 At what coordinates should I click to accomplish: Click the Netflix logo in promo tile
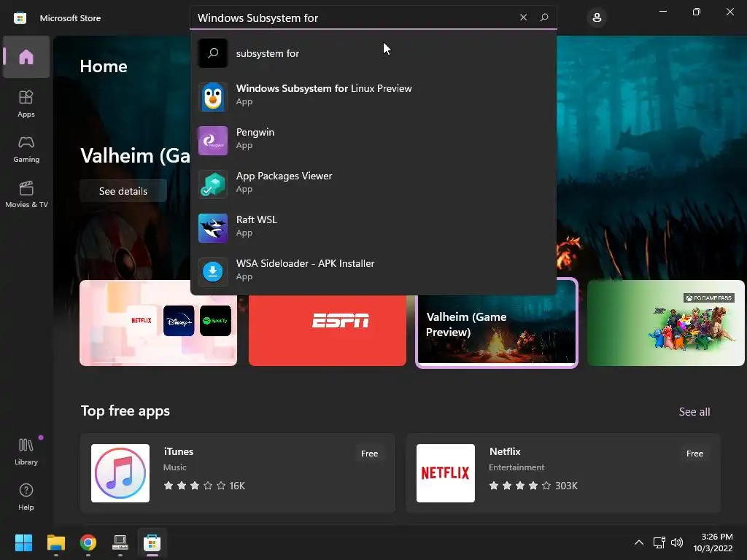(142, 321)
